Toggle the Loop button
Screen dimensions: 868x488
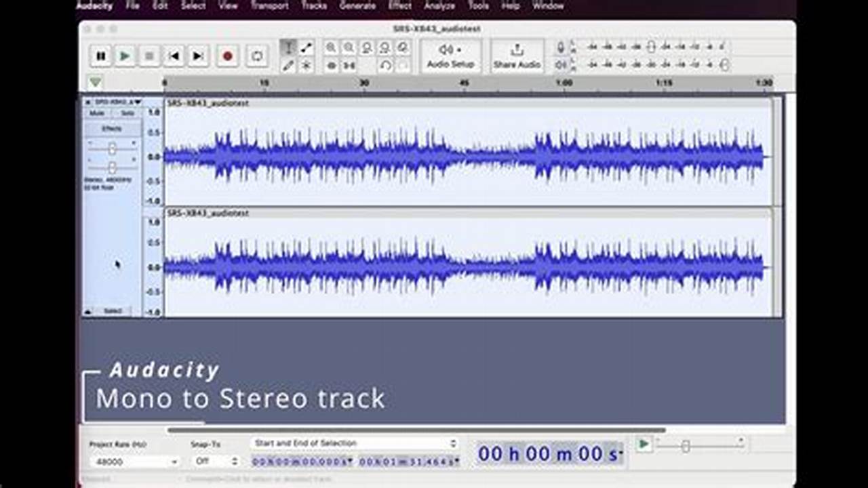[257, 56]
